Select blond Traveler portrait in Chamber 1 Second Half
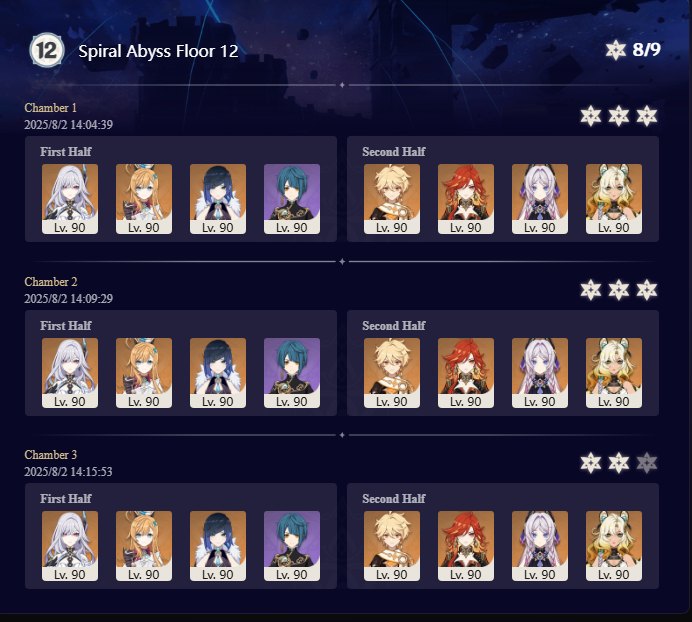 pos(392,199)
